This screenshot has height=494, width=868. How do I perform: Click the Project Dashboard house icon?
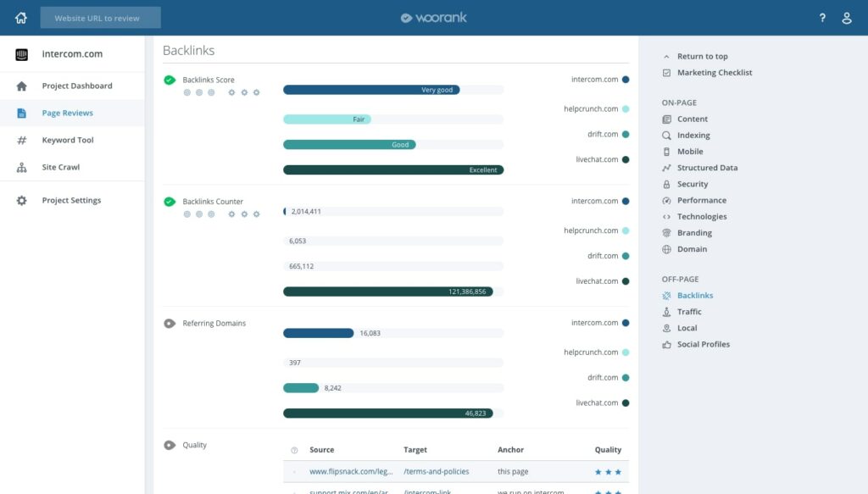(21, 86)
